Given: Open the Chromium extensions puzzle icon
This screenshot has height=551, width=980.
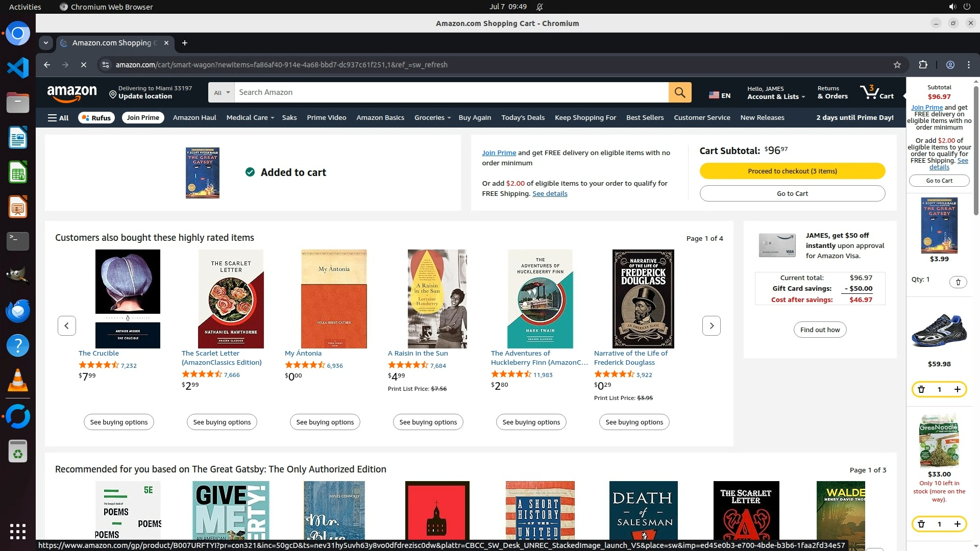Looking at the screenshot, I should coord(923,65).
